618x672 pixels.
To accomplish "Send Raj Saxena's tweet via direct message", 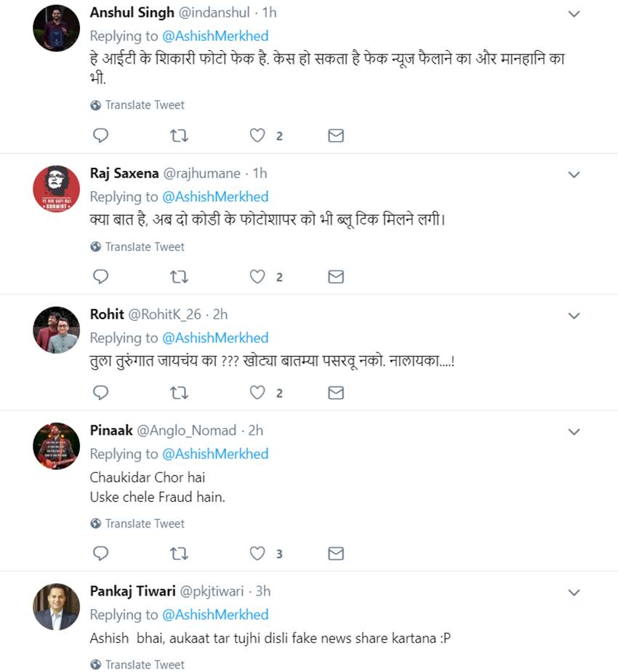I will coord(335,276).
